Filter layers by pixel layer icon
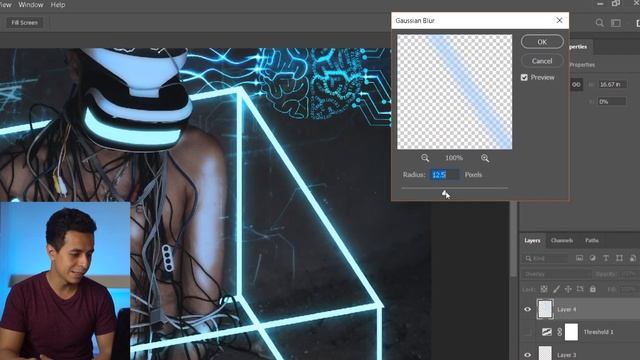This screenshot has height=360, width=640. point(580,258)
